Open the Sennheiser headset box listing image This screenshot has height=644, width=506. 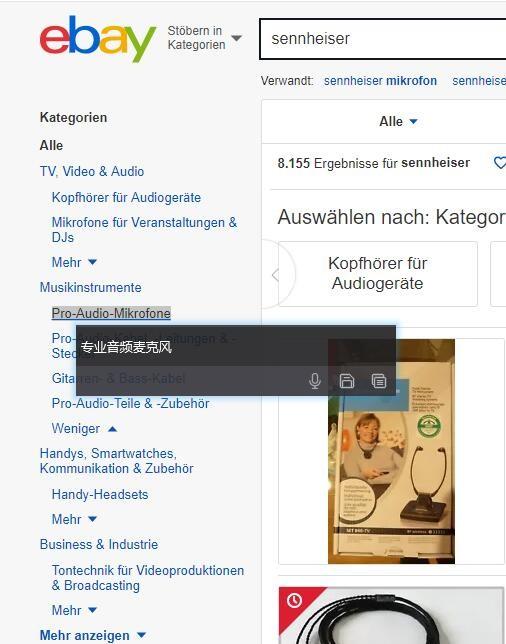pos(391,451)
